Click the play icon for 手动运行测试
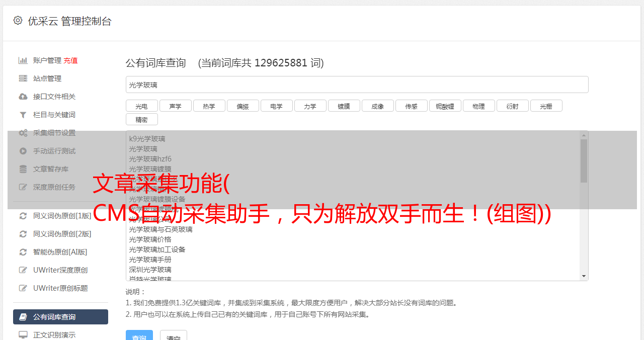This screenshot has width=644, height=340. click(x=23, y=151)
